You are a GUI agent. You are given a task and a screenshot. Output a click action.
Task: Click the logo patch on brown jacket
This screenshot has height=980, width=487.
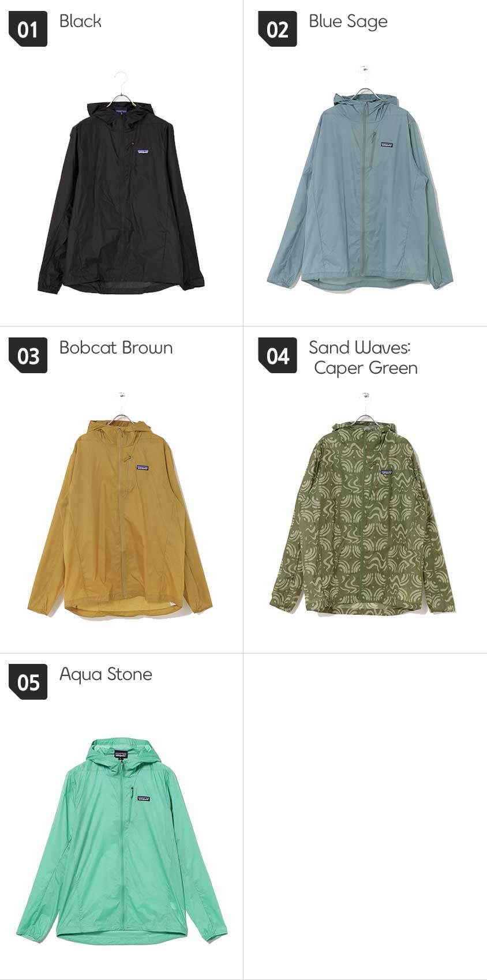(x=143, y=468)
